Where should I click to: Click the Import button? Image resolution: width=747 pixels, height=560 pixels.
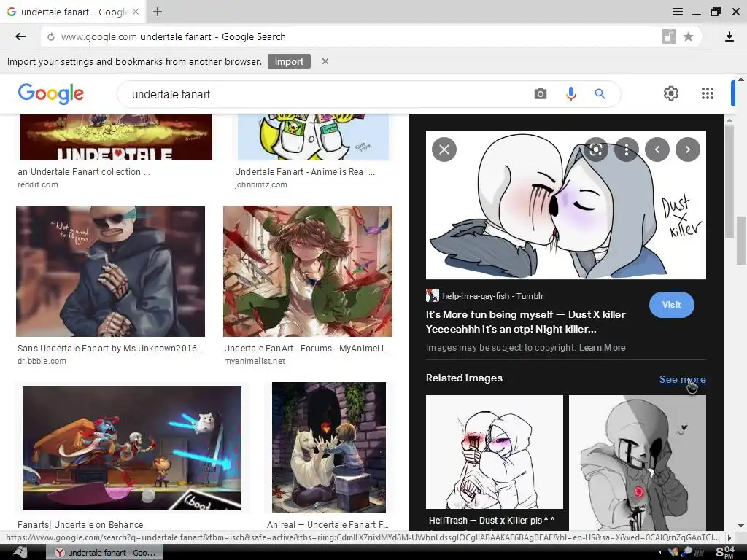pos(289,61)
